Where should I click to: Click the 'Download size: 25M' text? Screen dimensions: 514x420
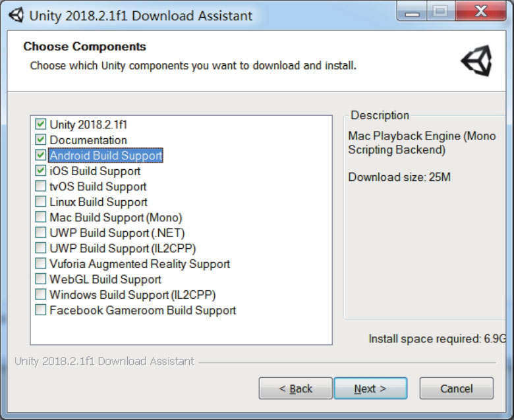click(x=399, y=177)
